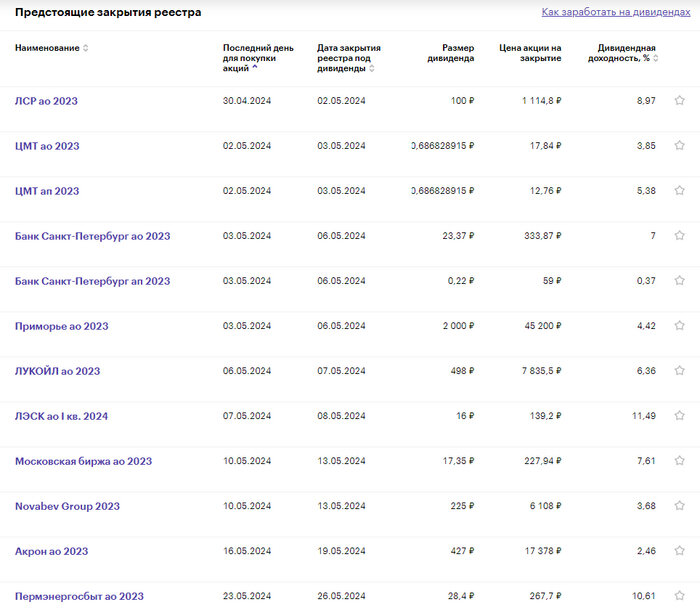Add ЛСР ао 2023 to favorites star
The width and height of the screenshot is (700, 610).
679,100
